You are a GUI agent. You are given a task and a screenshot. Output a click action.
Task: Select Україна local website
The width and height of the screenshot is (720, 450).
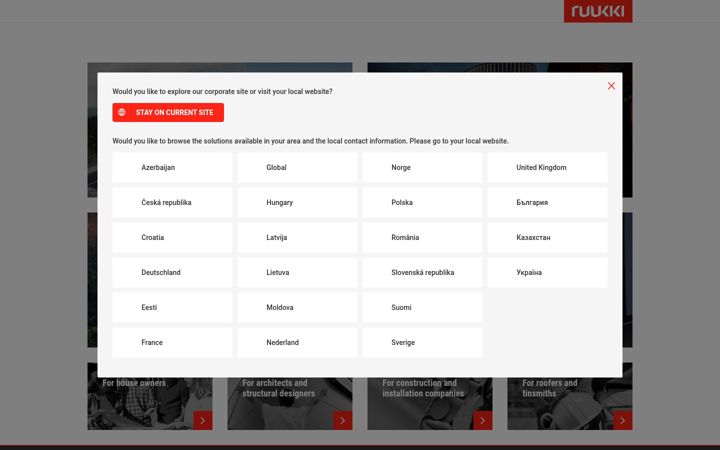pyautogui.click(x=547, y=273)
